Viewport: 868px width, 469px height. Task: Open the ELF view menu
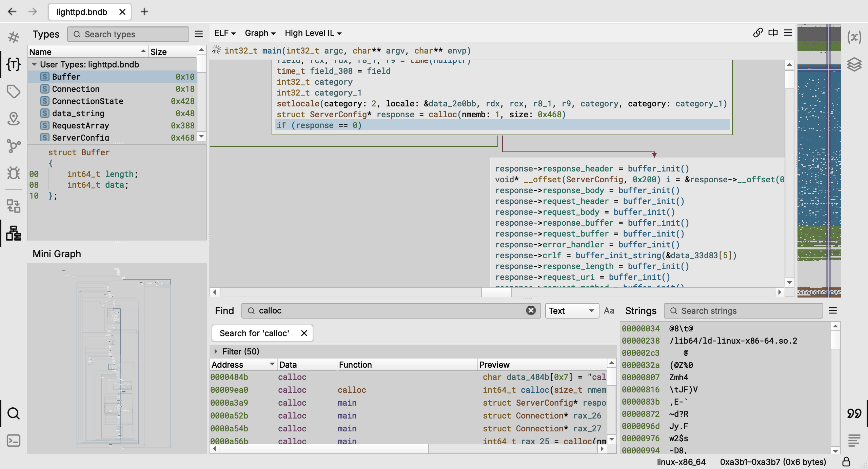click(225, 33)
